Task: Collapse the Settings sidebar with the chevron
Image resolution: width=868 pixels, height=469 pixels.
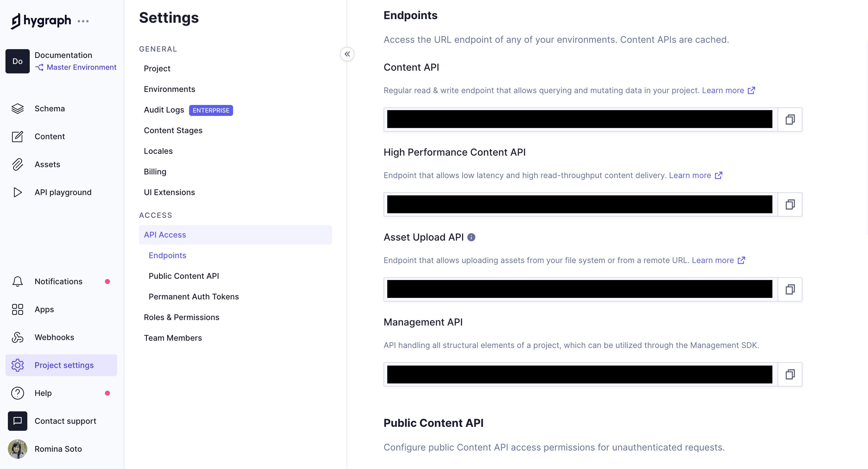Action: (x=348, y=54)
